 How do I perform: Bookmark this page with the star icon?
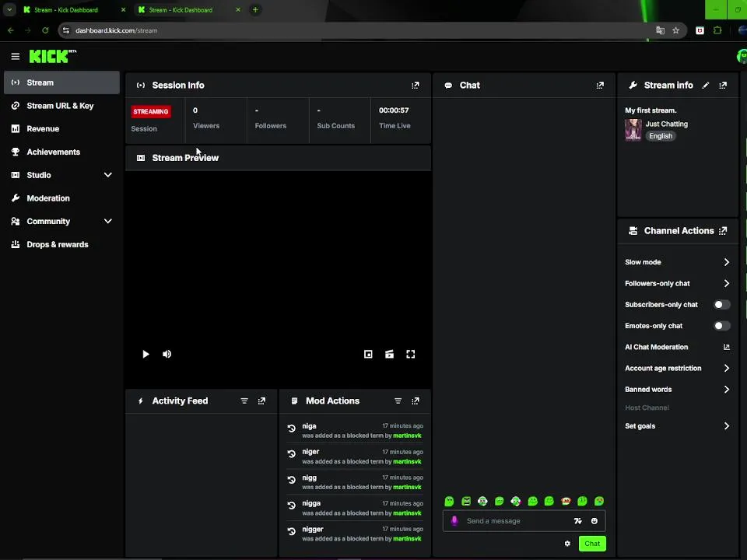675,30
